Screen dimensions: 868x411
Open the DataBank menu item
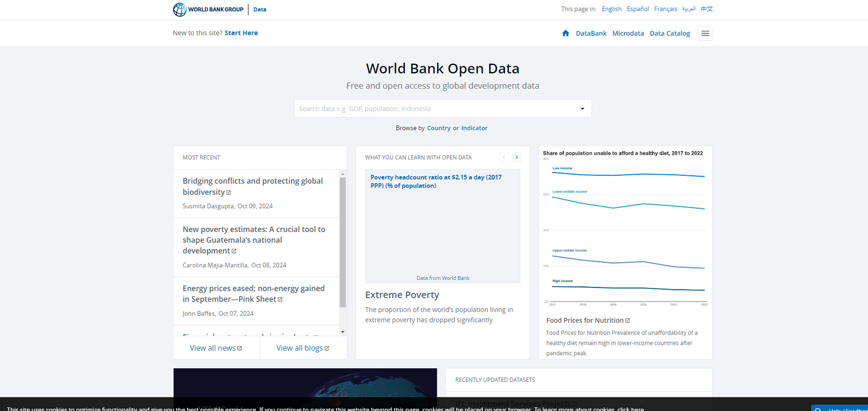591,33
